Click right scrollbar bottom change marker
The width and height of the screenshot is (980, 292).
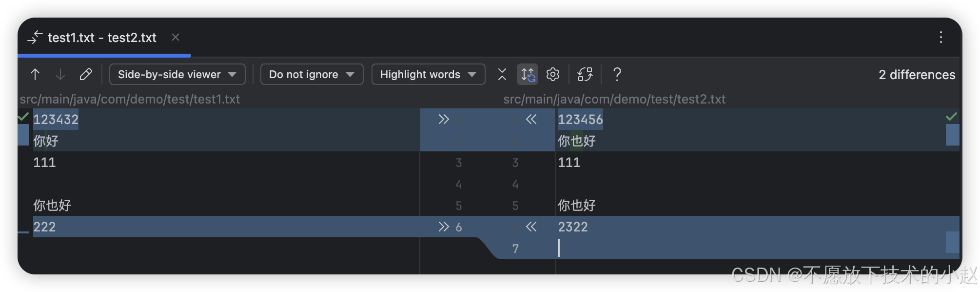[953, 242]
